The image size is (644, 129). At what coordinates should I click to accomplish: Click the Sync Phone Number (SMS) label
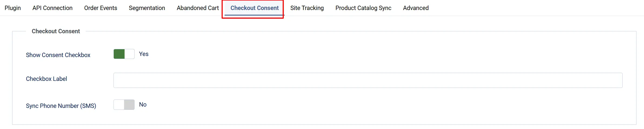click(61, 106)
